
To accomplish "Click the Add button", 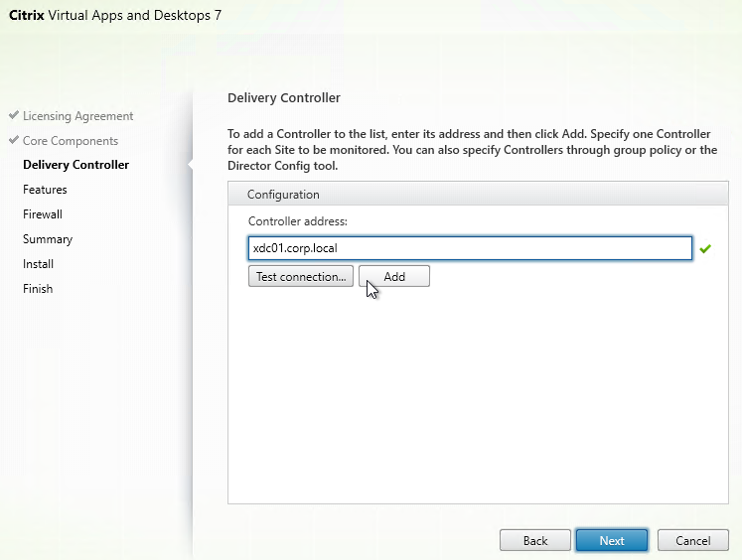I will click(x=394, y=276).
